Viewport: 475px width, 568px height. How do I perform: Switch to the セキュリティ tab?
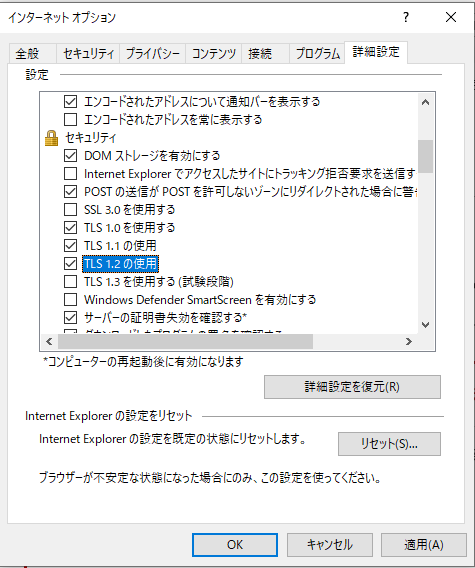88,54
